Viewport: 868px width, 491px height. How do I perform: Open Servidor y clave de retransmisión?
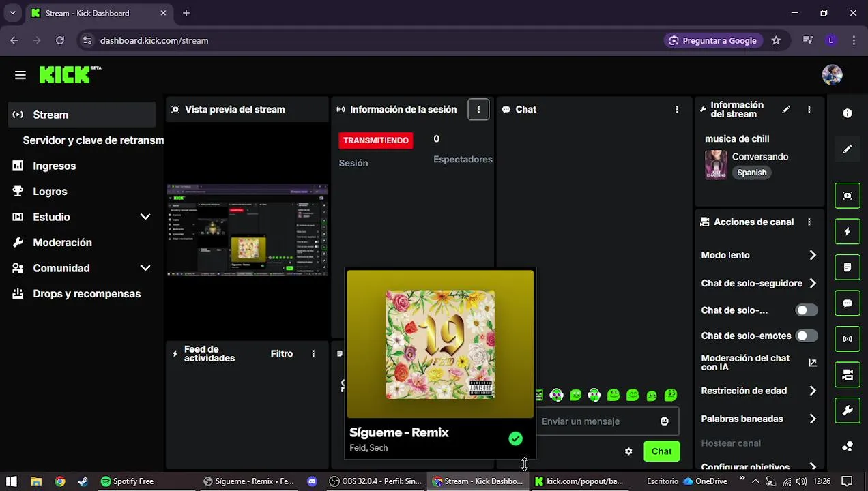[x=93, y=140]
